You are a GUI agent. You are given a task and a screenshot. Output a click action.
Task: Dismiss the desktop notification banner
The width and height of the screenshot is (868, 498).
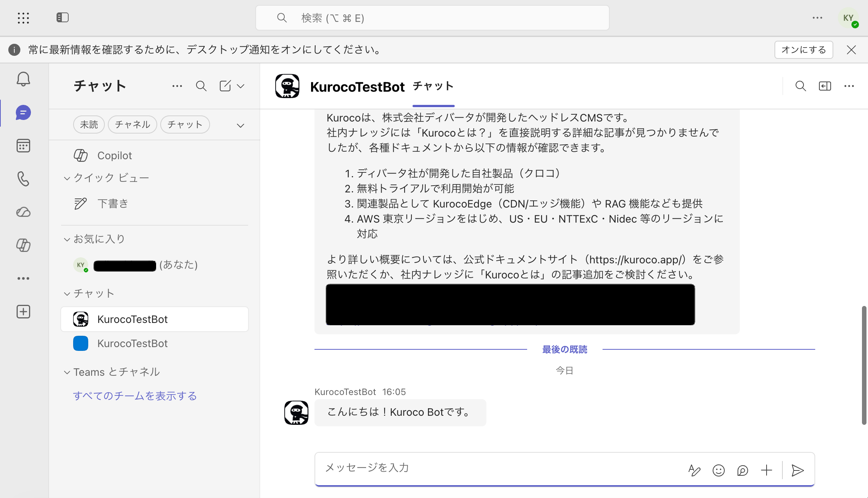pos(851,50)
